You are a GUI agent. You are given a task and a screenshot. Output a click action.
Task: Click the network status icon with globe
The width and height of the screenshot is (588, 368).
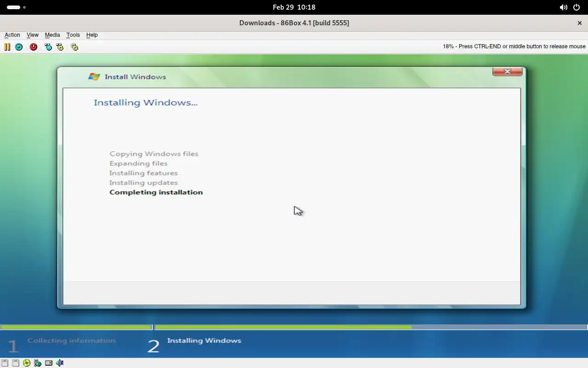(38, 363)
